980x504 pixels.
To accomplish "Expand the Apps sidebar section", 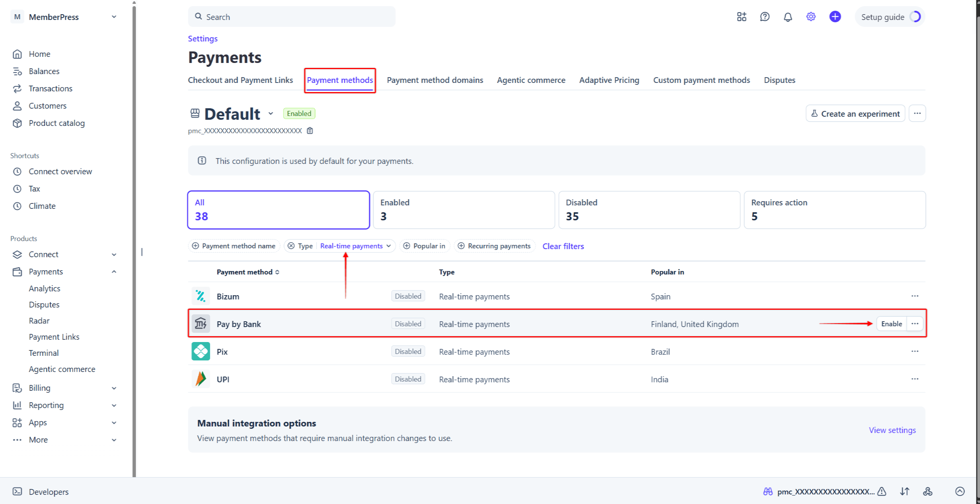I will click(114, 423).
